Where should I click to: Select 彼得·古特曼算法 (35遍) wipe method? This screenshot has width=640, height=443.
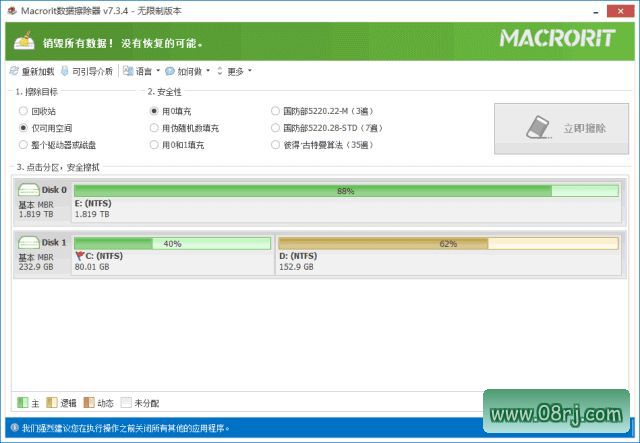pyautogui.click(x=275, y=145)
